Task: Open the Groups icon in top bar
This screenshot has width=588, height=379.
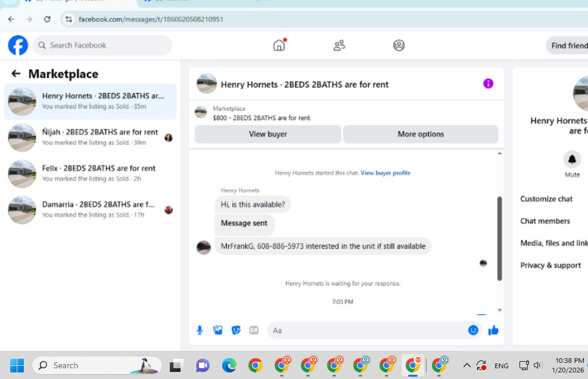Action: 399,45
